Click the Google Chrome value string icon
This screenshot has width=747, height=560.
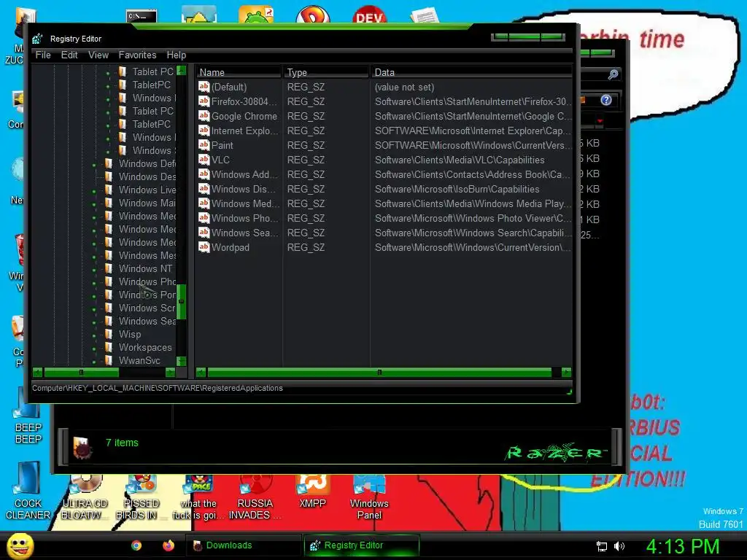click(x=204, y=116)
